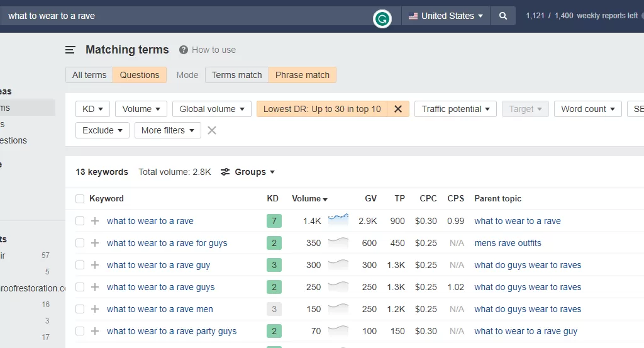644x348 pixels.
Task: Check the box for 'what to wear to a rave men'
Action: 80,309
